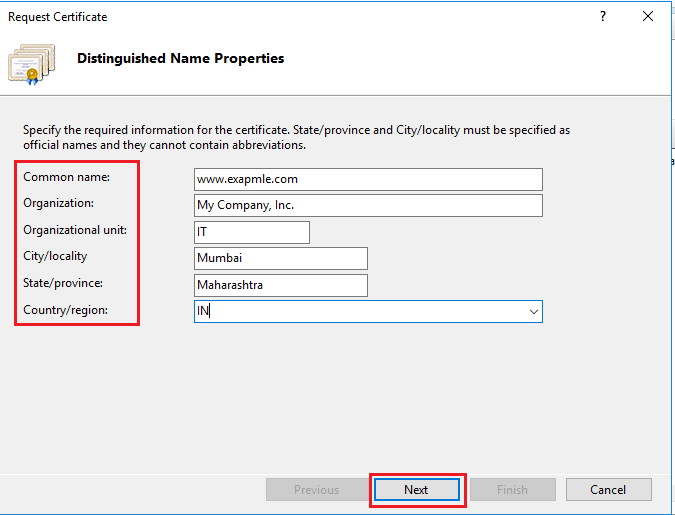Click the Distinguished Name Properties heading
675x515 pixels.
(181, 58)
